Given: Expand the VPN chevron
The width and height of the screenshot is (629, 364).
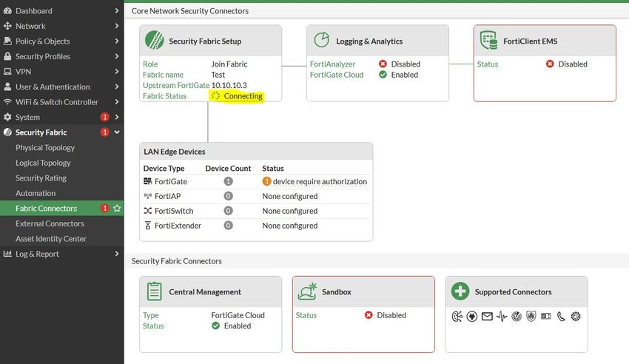Looking at the screenshot, I should 117,72.
